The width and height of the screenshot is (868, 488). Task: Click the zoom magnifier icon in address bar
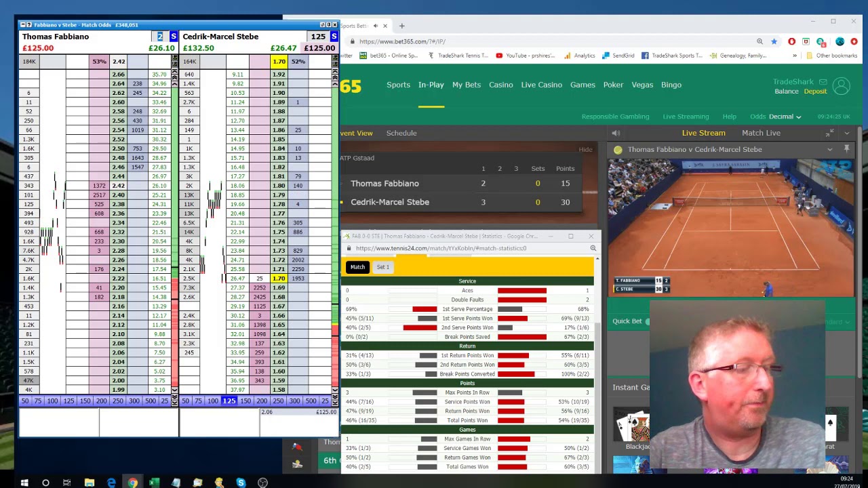click(x=759, y=41)
